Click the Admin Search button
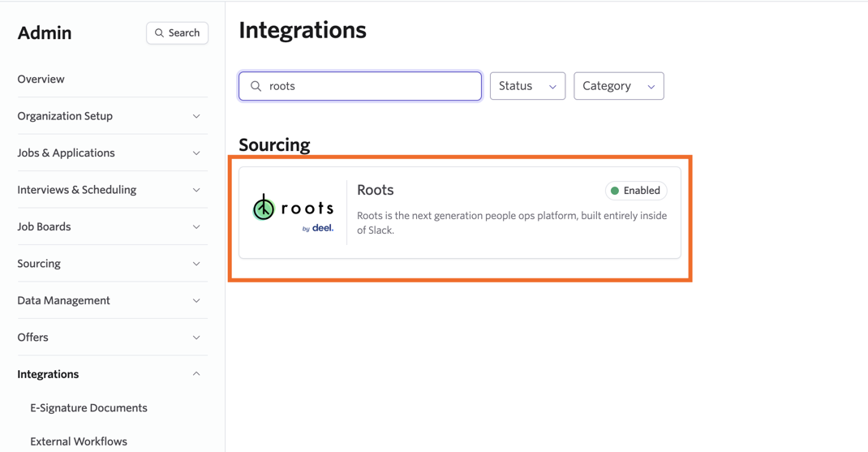868x452 pixels. pyautogui.click(x=177, y=33)
